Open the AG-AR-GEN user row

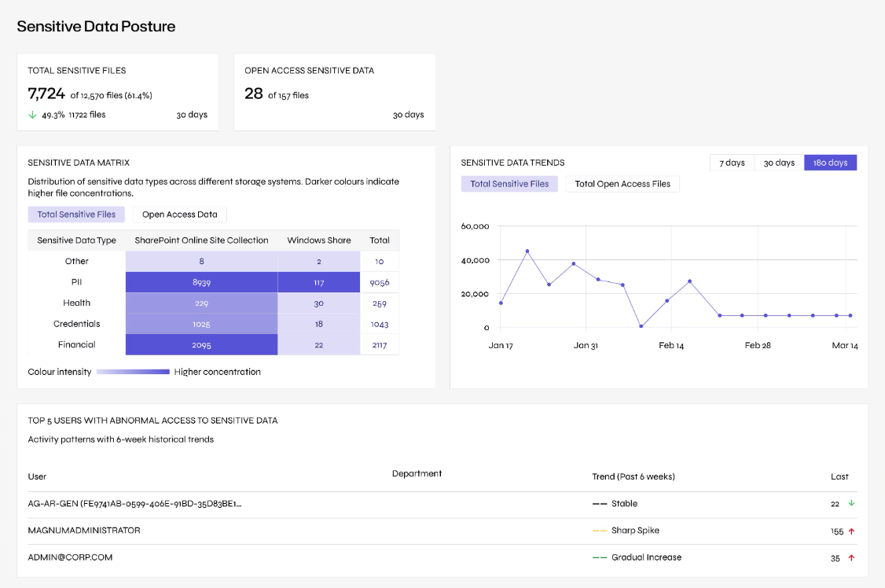pyautogui.click(x=442, y=505)
